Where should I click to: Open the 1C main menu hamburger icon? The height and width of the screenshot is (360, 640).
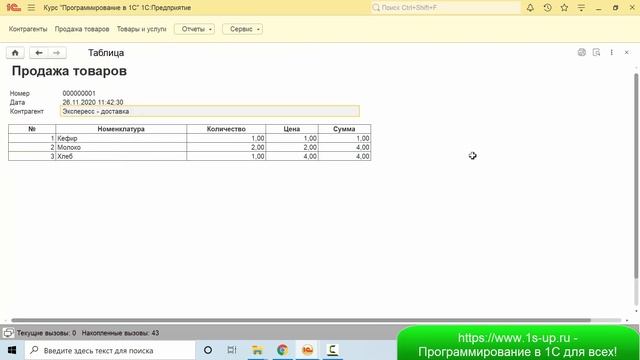pos(31,7)
